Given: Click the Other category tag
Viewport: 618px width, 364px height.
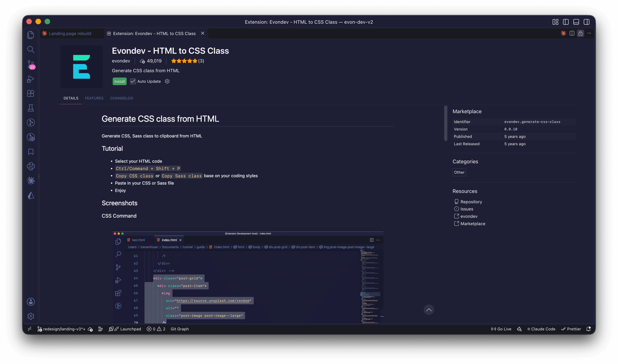Looking at the screenshot, I should (459, 172).
